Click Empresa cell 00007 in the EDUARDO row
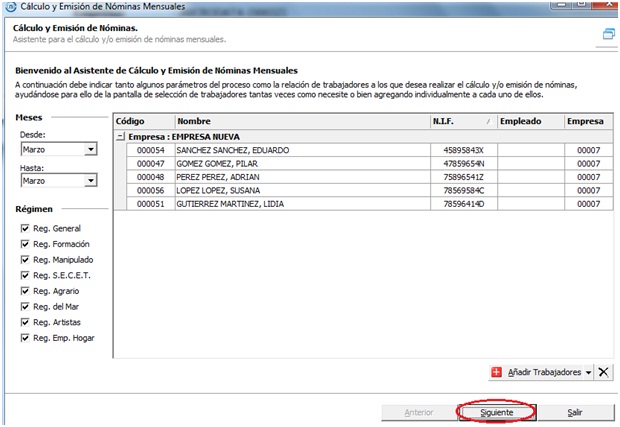Image resolution: width=620 pixels, height=427 pixels. tap(588, 150)
